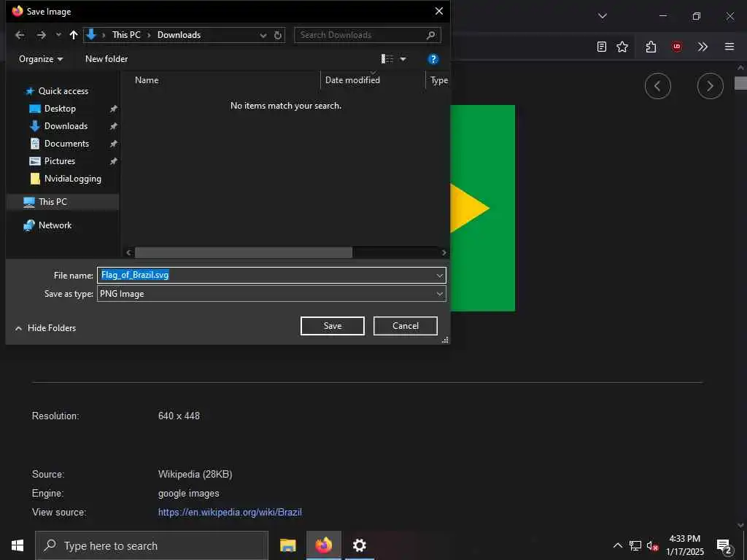Viewport: 747px width, 560px height.
Task: Show more Firefox toolbar tools
Action: point(703,47)
